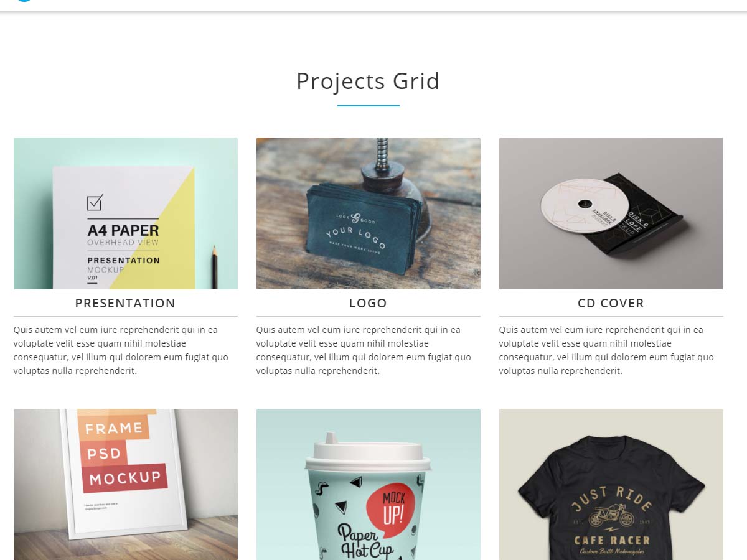Viewport: 747px width, 560px height.
Task: Open the Just Ride T-shirt thumbnail
Action: click(x=611, y=484)
